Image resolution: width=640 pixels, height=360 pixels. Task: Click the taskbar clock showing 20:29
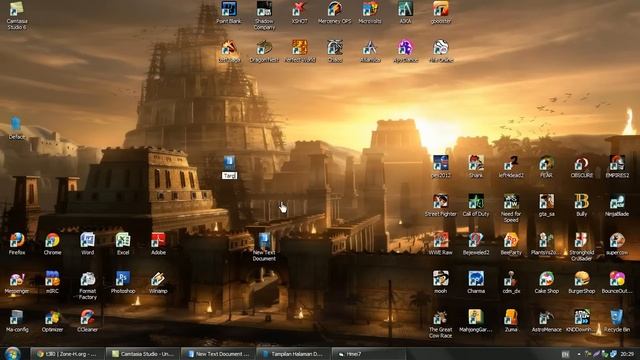pyautogui.click(x=627, y=354)
